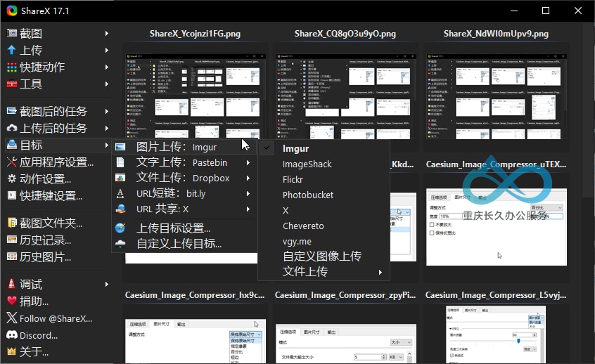Open 关于... label in the sidebar
Image resolution: width=595 pixels, height=364 pixels.
click(34, 351)
